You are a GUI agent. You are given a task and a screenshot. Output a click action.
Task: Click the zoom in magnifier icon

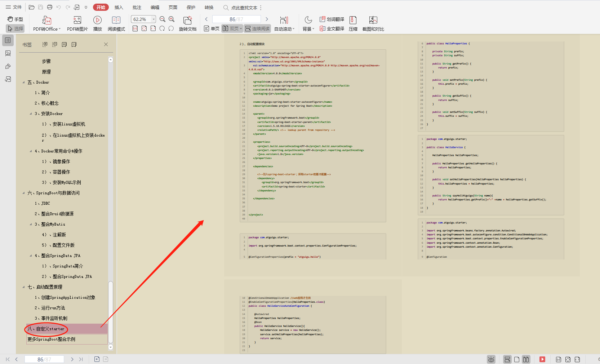tap(172, 19)
